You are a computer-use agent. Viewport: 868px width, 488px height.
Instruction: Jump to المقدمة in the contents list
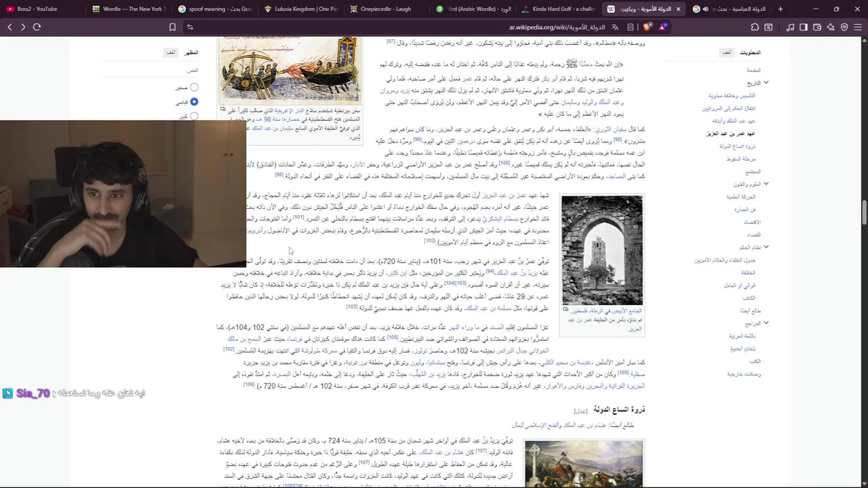click(x=753, y=70)
